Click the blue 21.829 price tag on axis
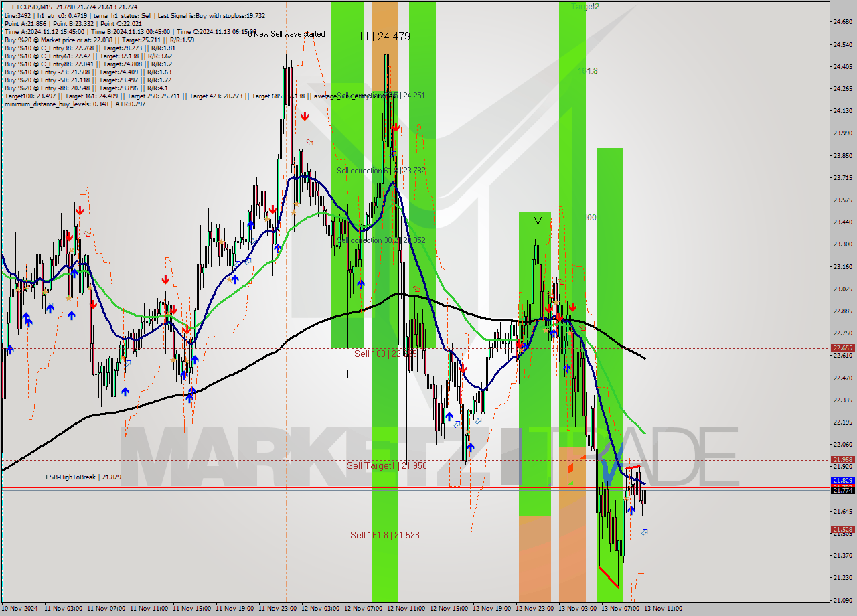This screenshot has width=857, height=616. click(x=842, y=480)
